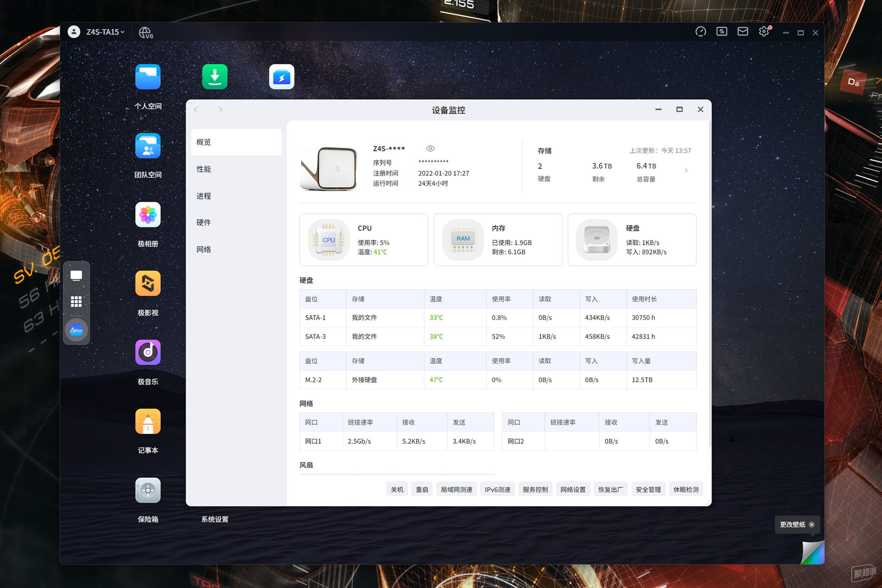
Task: Click the 上次更新 last updated timestamp
Action: pyautogui.click(x=660, y=150)
